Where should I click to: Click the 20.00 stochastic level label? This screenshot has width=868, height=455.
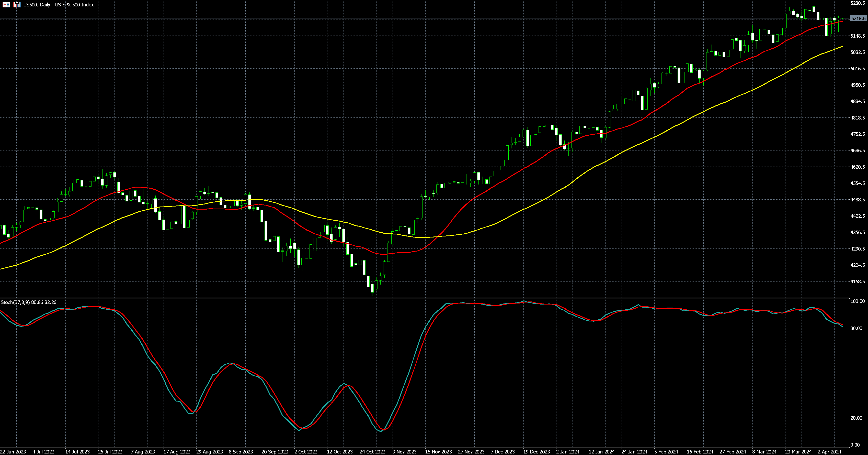[x=856, y=418]
